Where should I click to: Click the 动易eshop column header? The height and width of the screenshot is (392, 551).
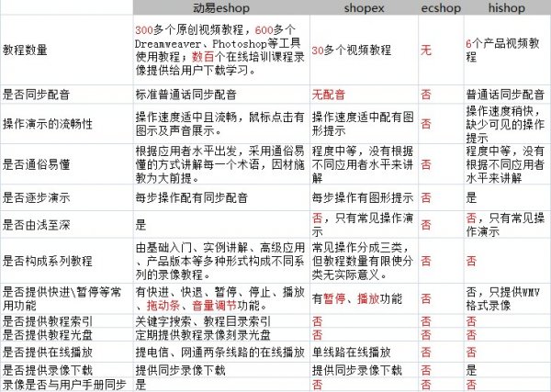pos(221,7)
